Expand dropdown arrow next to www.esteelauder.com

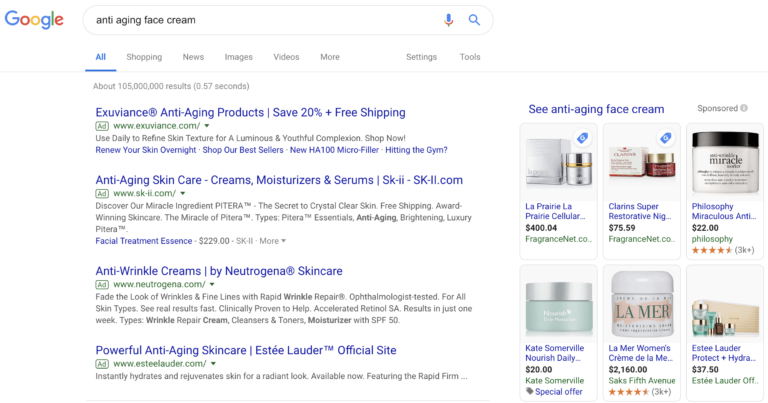point(214,364)
